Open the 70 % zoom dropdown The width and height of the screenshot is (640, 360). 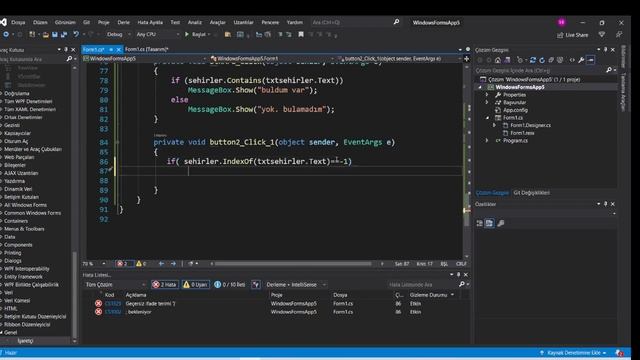click(95, 264)
